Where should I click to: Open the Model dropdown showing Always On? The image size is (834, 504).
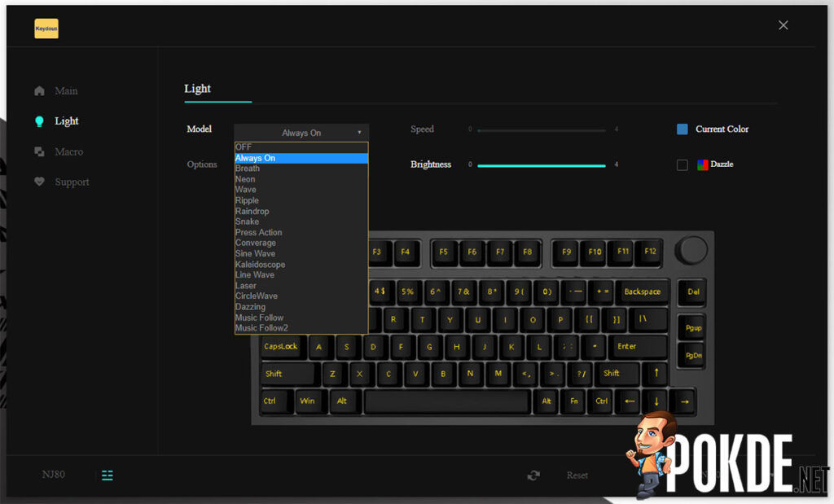(x=301, y=133)
